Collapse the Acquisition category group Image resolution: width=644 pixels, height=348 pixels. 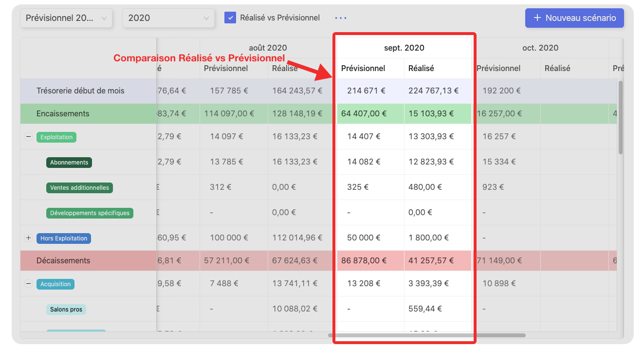tap(28, 284)
